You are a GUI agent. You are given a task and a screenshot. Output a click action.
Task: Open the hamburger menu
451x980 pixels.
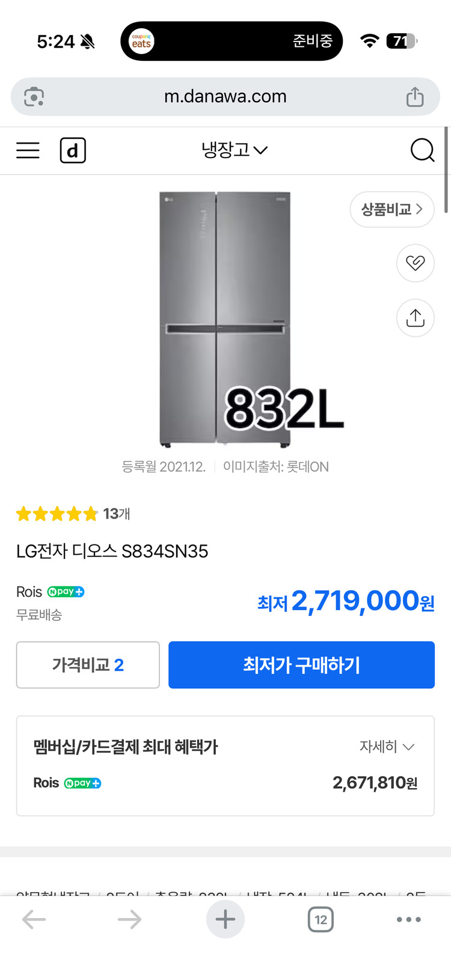point(28,150)
